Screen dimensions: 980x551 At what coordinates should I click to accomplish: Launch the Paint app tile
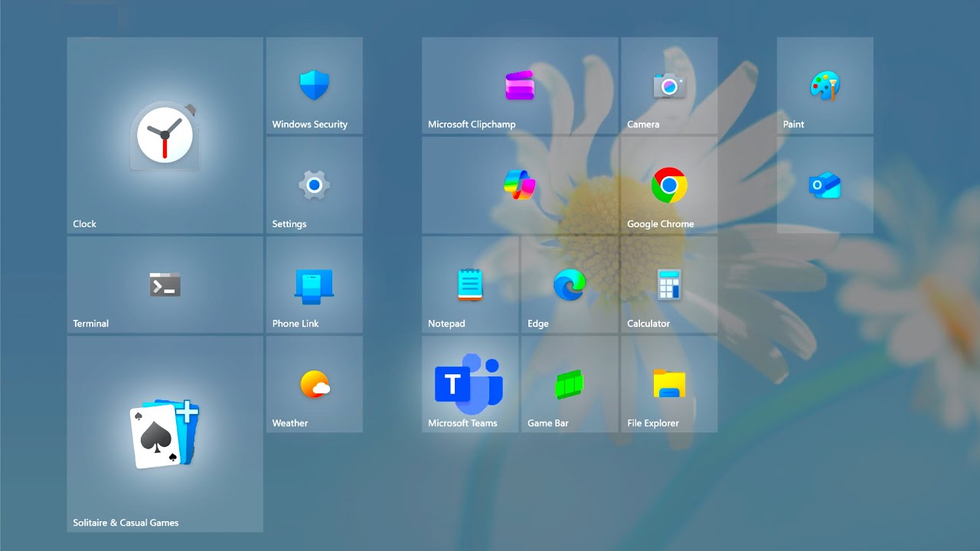click(x=825, y=86)
